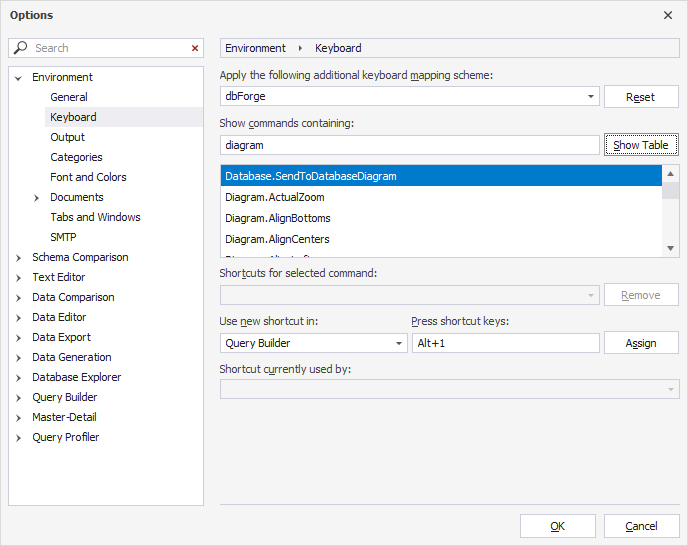Image resolution: width=688 pixels, height=546 pixels.
Task: Click the magnifier search icon
Action: coord(20,47)
